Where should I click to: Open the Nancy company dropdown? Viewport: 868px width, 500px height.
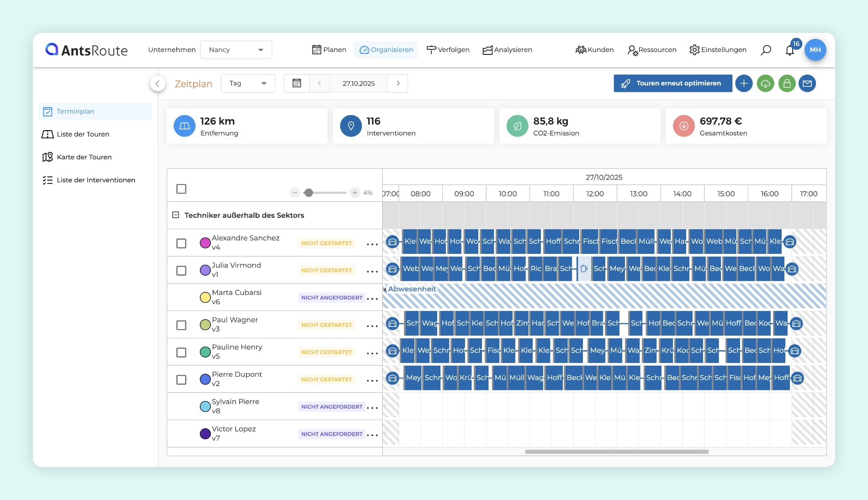click(x=236, y=50)
